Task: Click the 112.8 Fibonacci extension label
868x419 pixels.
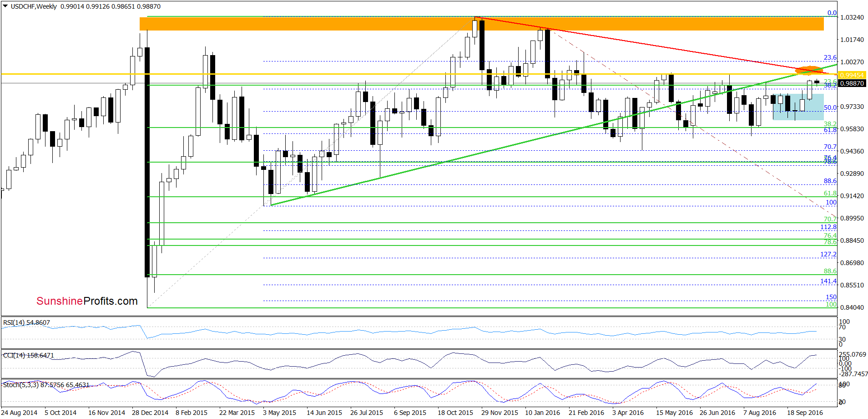Action: coord(828,227)
